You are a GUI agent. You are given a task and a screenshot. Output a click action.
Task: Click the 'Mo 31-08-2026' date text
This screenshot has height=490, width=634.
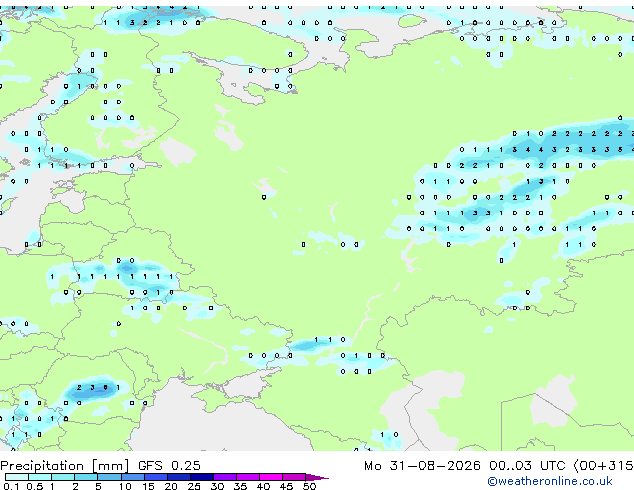coord(422,466)
